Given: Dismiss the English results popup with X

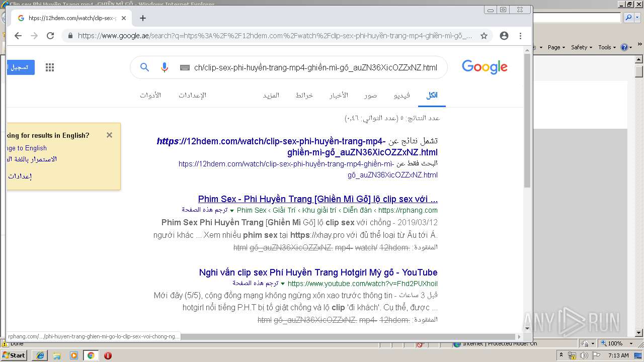Looking at the screenshot, I should pyautogui.click(x=110, y=135).
